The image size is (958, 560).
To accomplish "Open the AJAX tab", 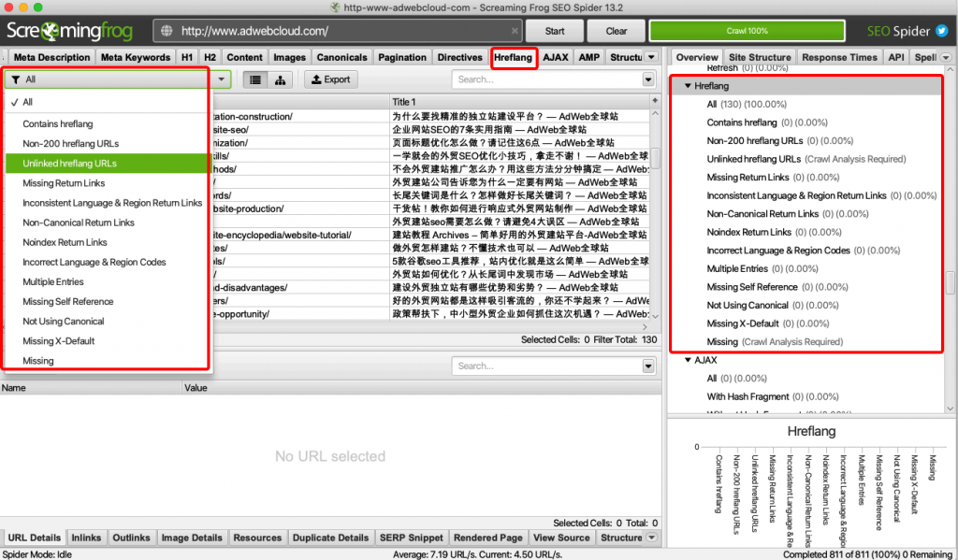I will pos(556,57).
